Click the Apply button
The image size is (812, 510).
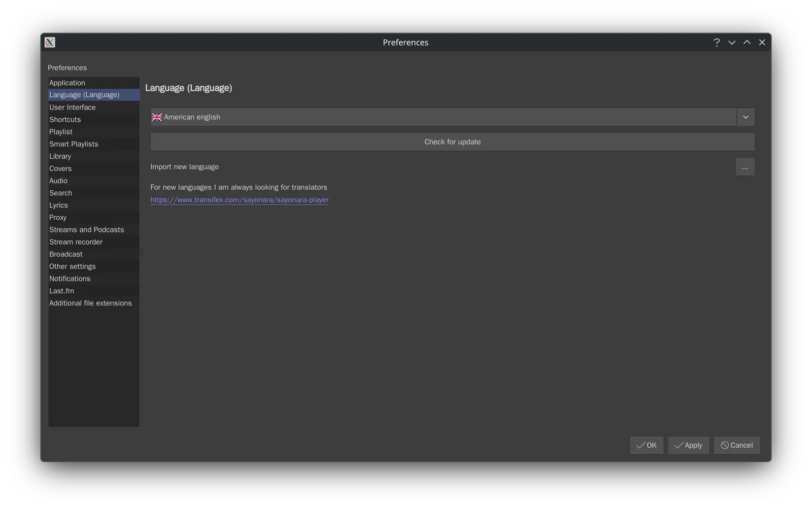(689, 446)
